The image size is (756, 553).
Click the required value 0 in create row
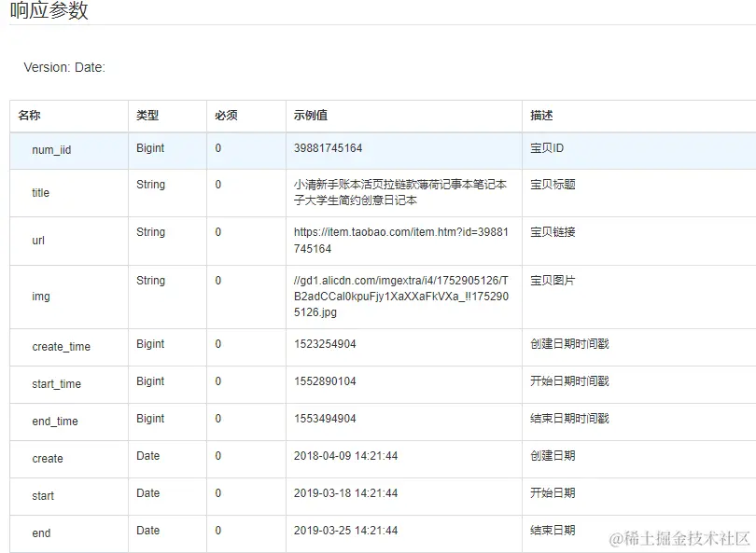point(217,456)
